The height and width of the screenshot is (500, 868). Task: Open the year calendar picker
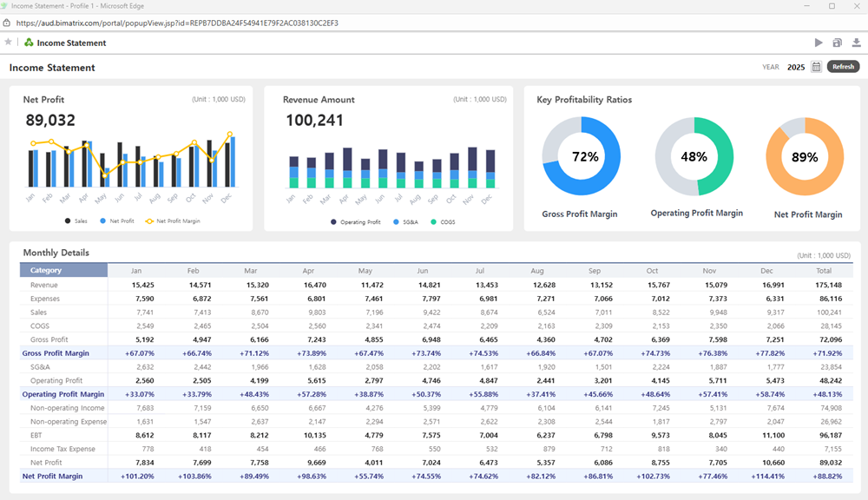816,67
